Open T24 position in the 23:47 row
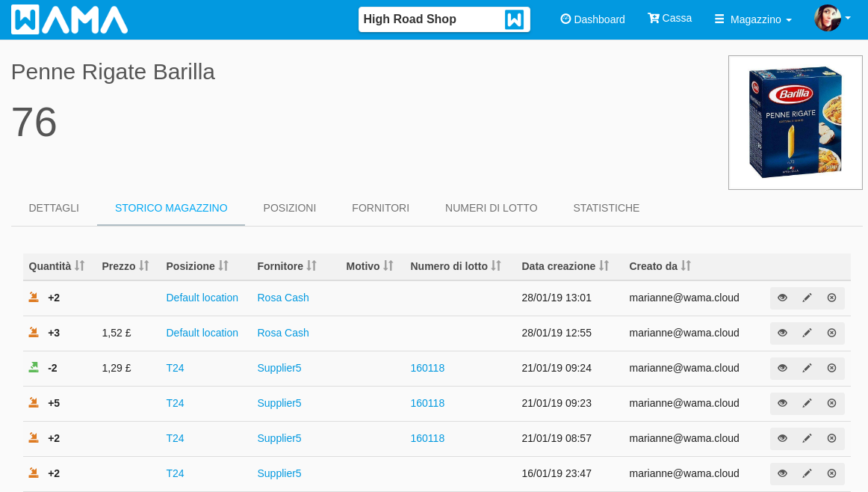 coord(175,474)
